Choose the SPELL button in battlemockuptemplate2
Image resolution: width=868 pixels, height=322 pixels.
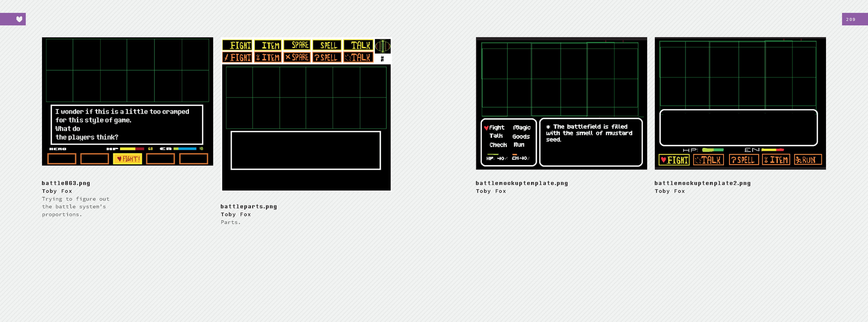pos(744,160)
